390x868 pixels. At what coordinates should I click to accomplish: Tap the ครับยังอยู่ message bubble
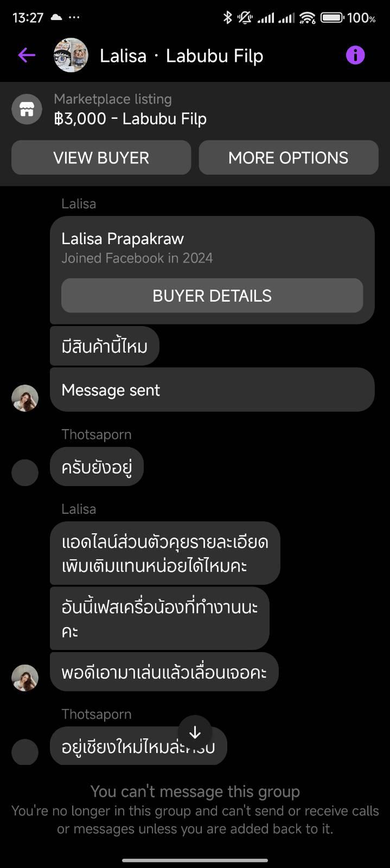[x=97, y=467]
